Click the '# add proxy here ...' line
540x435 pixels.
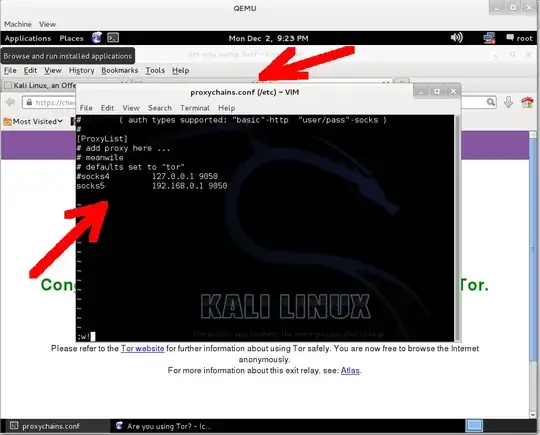pos(123,148)
